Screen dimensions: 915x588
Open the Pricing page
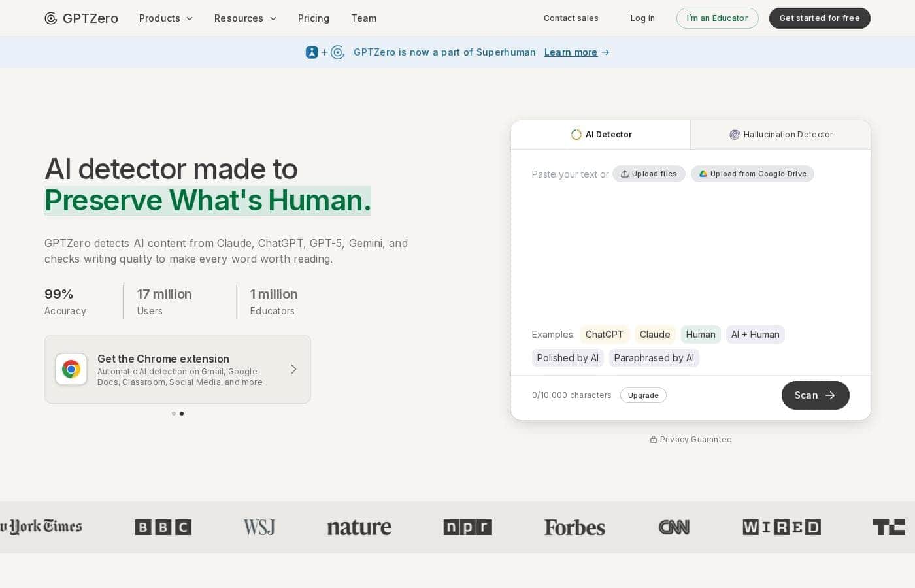(x=314, y=18)
